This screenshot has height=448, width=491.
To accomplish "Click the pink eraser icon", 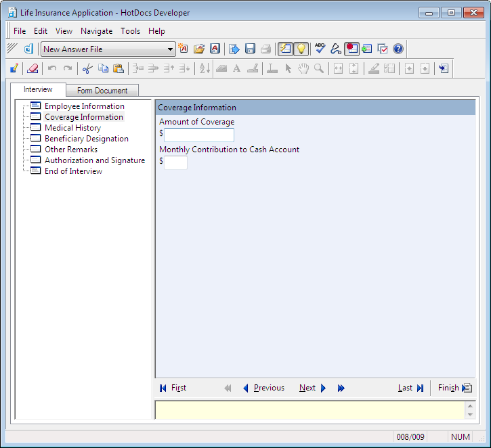I will coord(32,68).
